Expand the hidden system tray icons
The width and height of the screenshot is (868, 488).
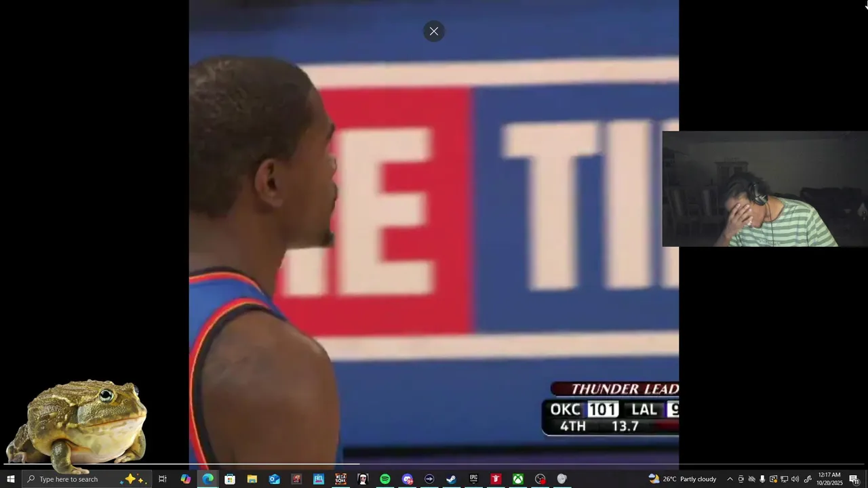[x=730, y=479]
